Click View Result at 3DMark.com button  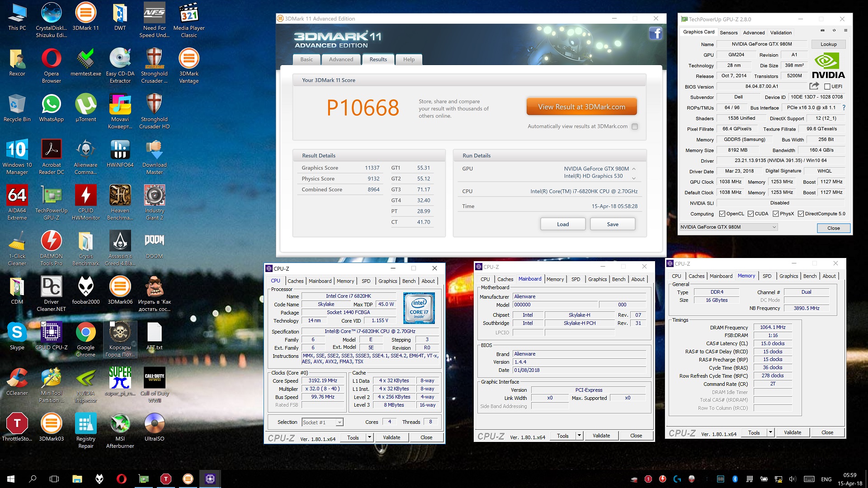point(581,107)
